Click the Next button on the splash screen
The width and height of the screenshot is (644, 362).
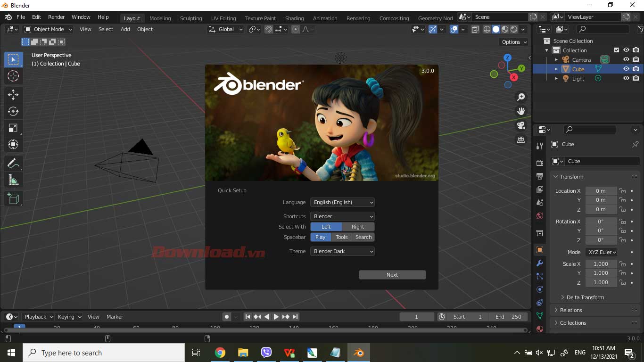point(392,274)
